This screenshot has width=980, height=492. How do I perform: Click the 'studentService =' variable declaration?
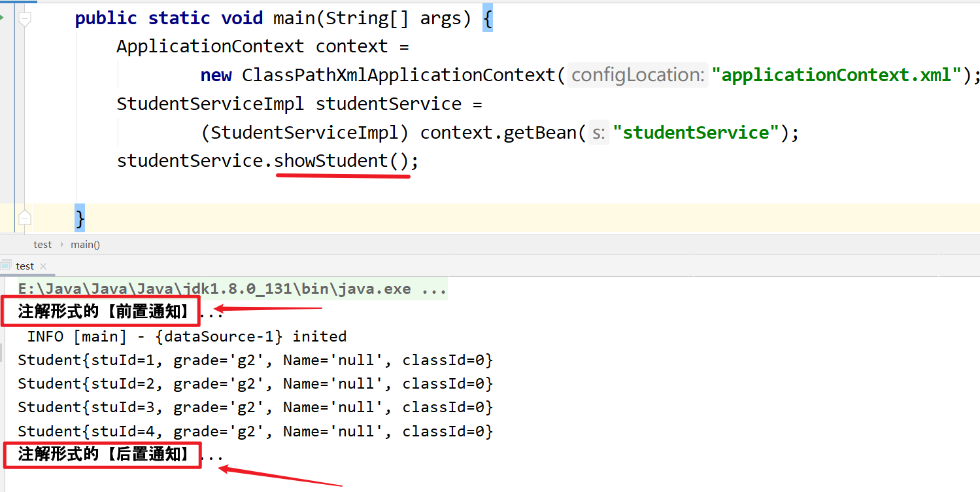tap(398, 104)
